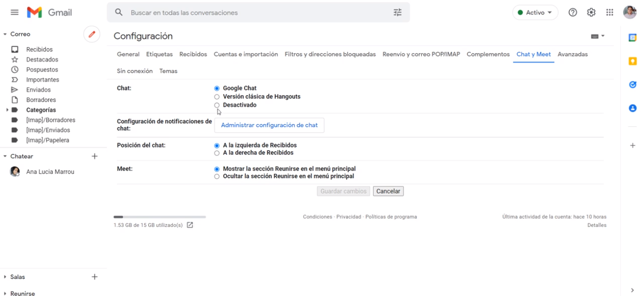
Task: Open the account profile picture
Action: point(630,12)
